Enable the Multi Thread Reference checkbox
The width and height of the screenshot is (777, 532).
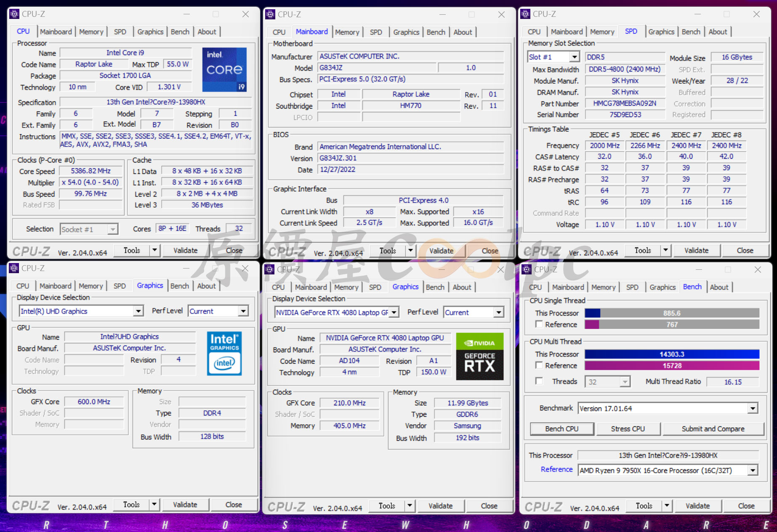(539, 365)
